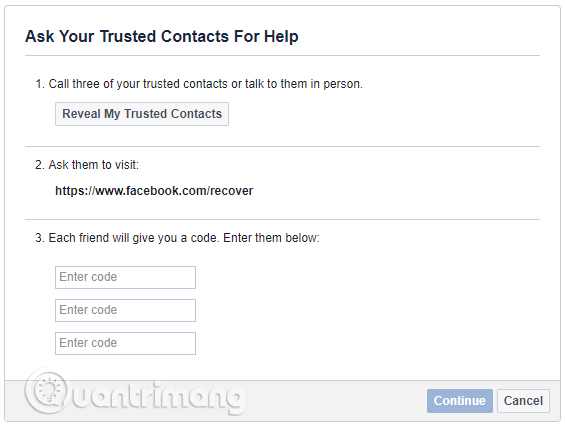The image size is (565, 426).
Task: Focus the third Enter code field
Action: pyautogui.click(x=125, y=343)
